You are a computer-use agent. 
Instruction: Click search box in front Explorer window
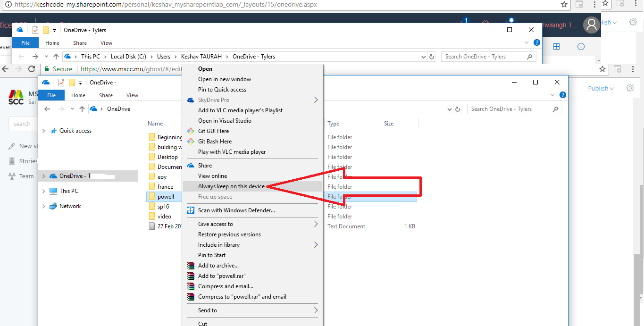[514, 109]
